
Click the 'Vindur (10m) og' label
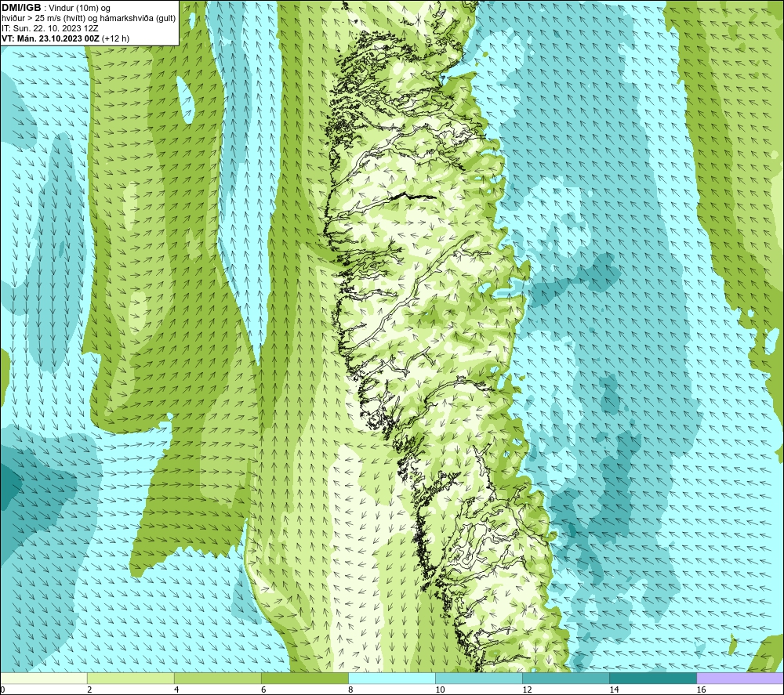(x=81, y=9)
